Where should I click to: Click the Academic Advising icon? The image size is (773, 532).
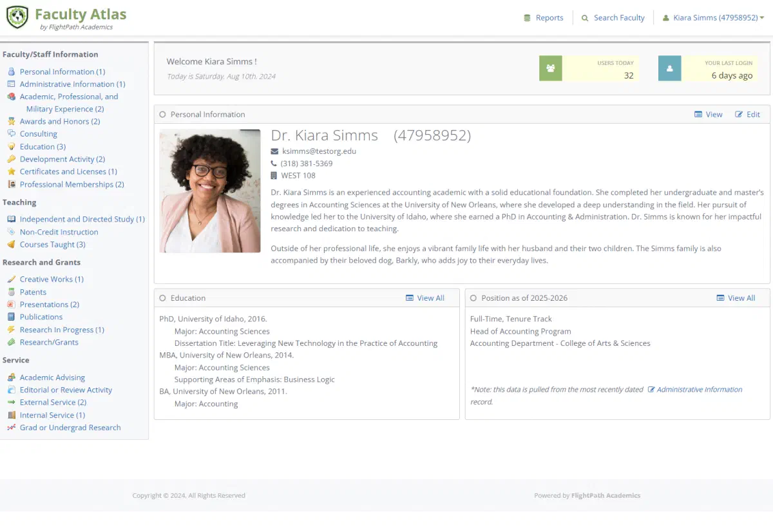pyautogui.click(x=11, y=377)
